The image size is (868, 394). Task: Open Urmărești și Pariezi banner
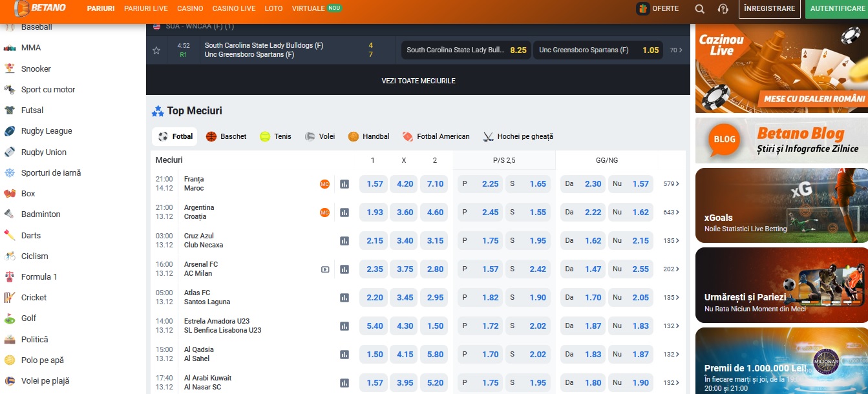pyautogui.click(x=781, y=285)
